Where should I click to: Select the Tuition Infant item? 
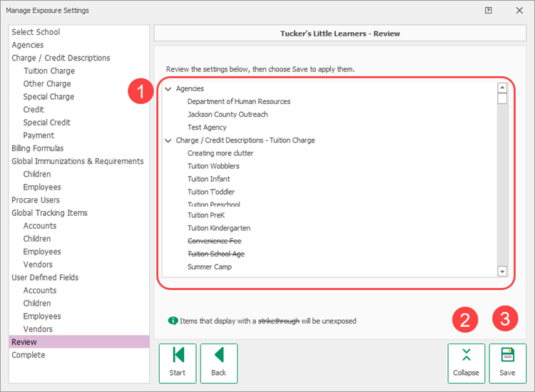click(x=209, y=180)
